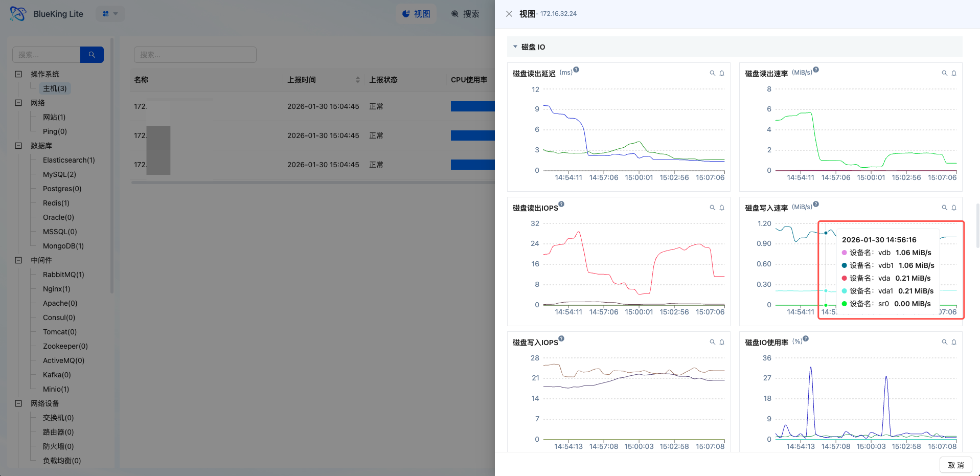Sort by 上报时间 column
This screenshot has height=476, width=980.
(x=357, y=80)
